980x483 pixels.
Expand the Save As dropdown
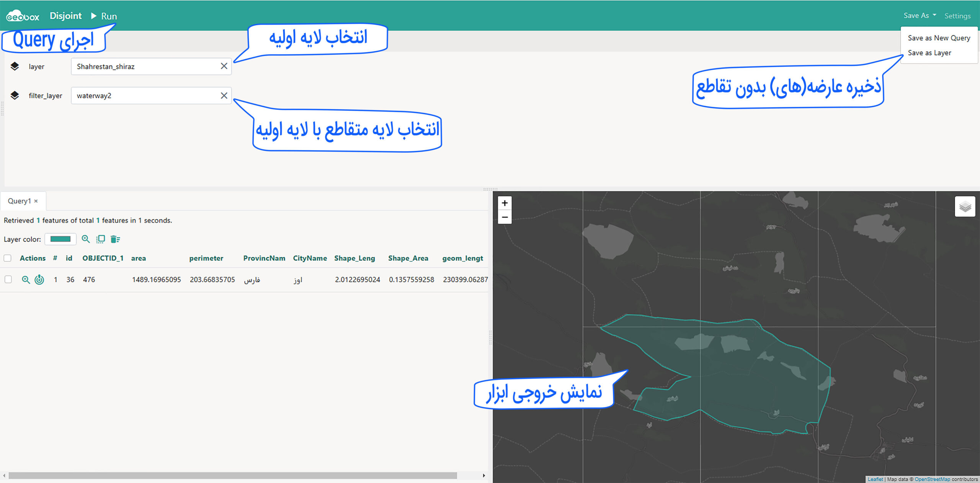(x=920, y=16)
